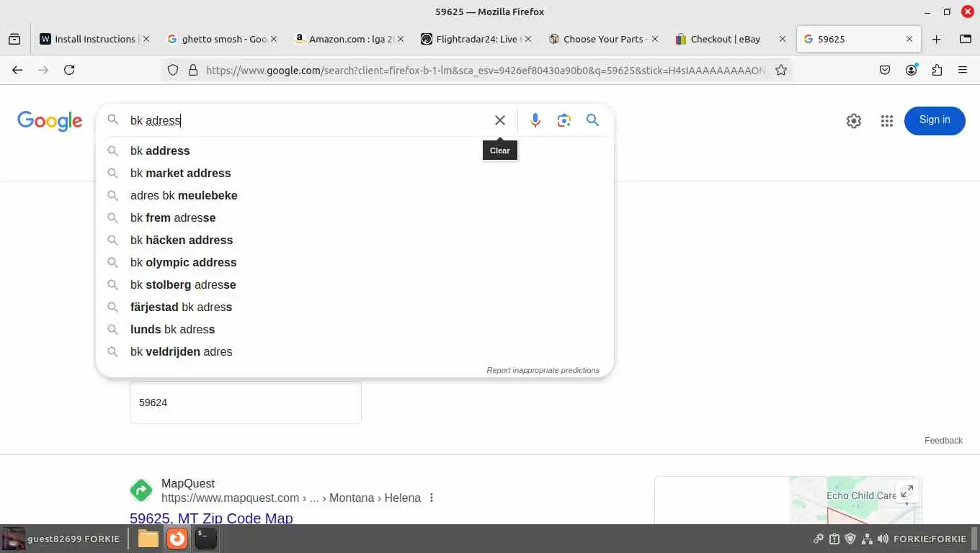Switch to the Amazon.com tab
The width and height of the screenshot is (980, 553).
point(349,39)
